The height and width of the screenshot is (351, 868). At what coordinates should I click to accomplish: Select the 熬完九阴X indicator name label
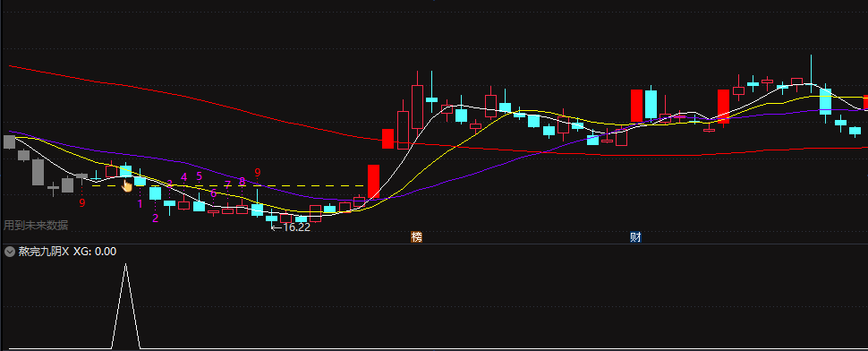(44, 252)
